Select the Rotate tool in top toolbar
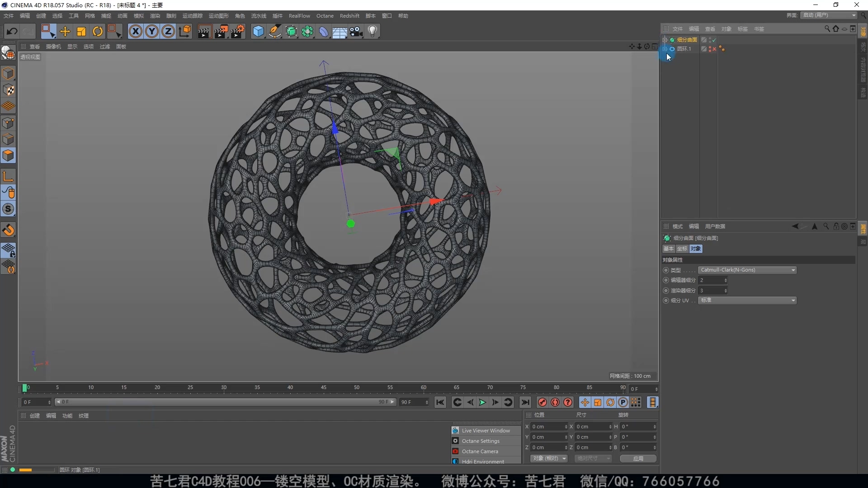868x488 pixels. [98, 31]
